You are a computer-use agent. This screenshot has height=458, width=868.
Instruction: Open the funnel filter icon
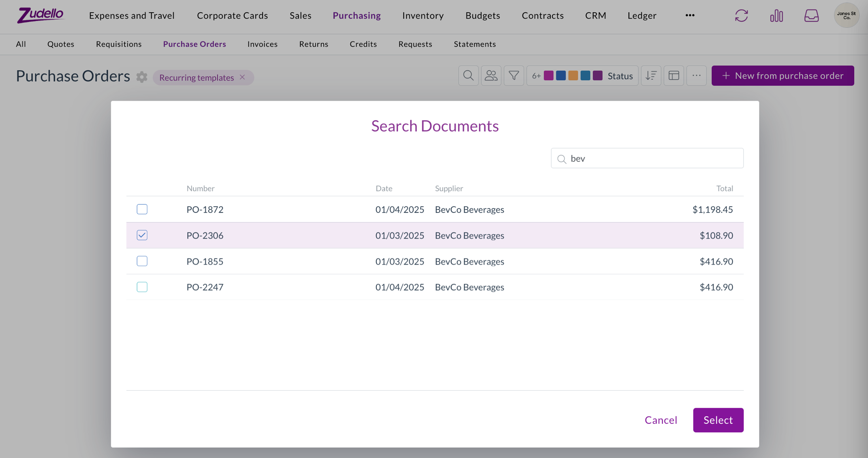pyautogui.click(x=513, y=75)
